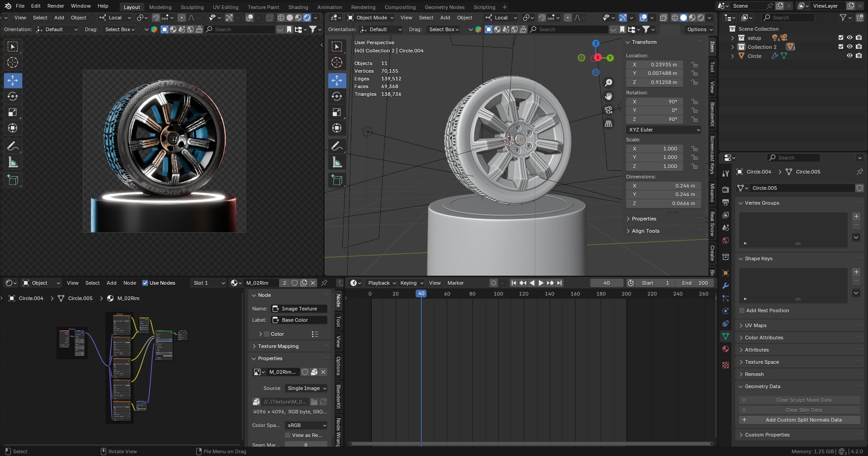
Task: Open the Material properties tab
Action: pyautogui.click(x=726, y=349)
